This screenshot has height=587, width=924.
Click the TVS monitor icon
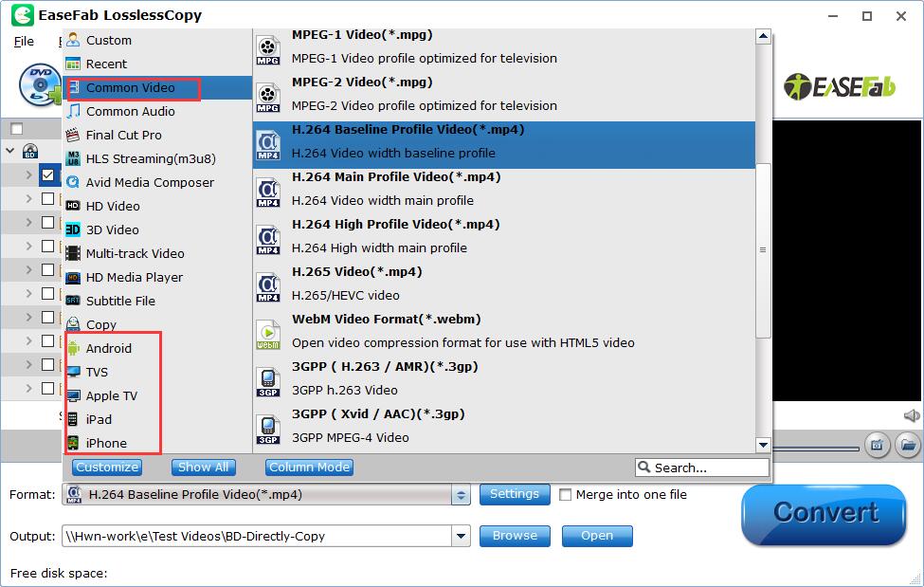point(72,372)
